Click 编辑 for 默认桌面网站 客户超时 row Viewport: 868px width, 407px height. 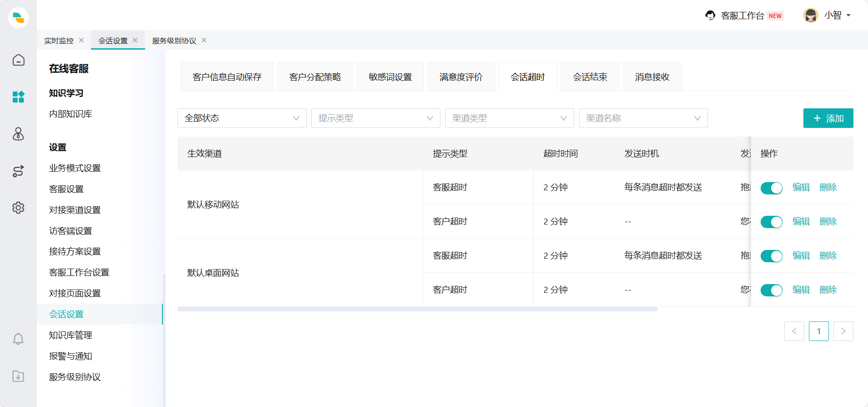[801, 290]
